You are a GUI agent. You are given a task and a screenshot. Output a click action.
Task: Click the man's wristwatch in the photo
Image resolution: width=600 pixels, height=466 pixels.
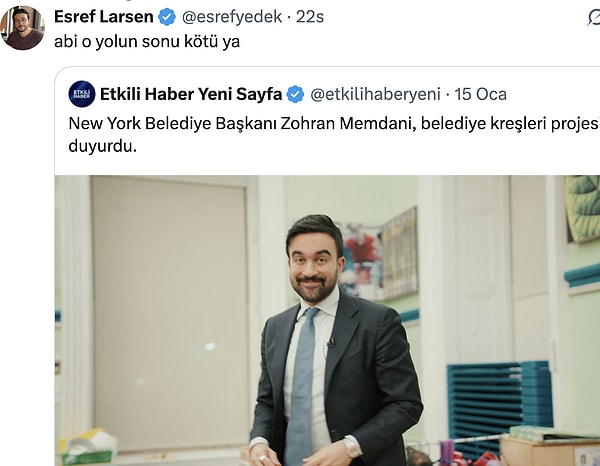click(352, 446)
